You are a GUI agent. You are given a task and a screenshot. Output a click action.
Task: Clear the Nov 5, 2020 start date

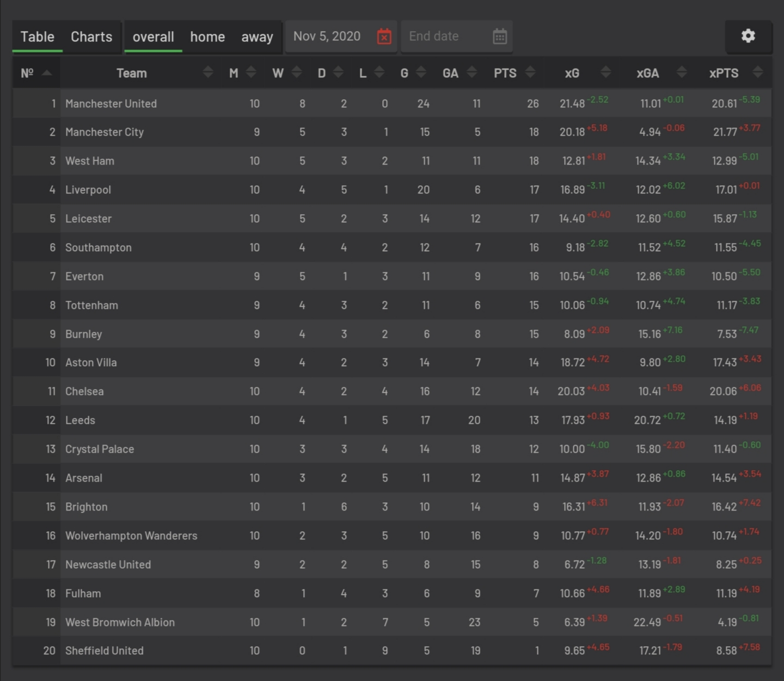click(x=384, y=36)
